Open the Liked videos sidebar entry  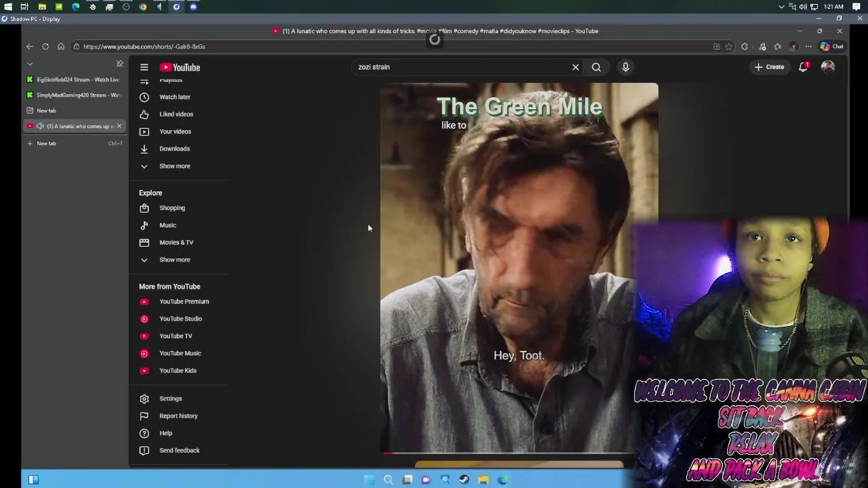pos(178,114)
